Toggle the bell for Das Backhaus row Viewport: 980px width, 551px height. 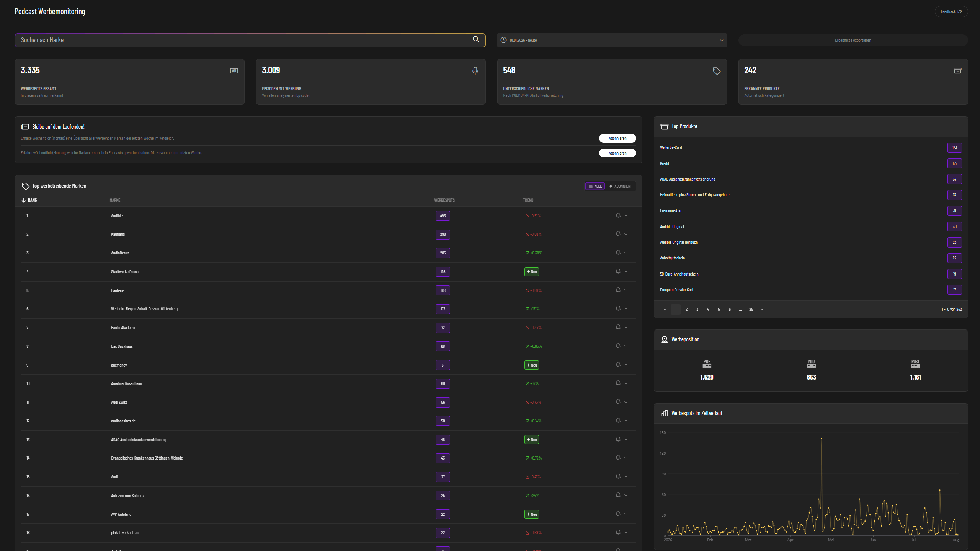point(618,346)
